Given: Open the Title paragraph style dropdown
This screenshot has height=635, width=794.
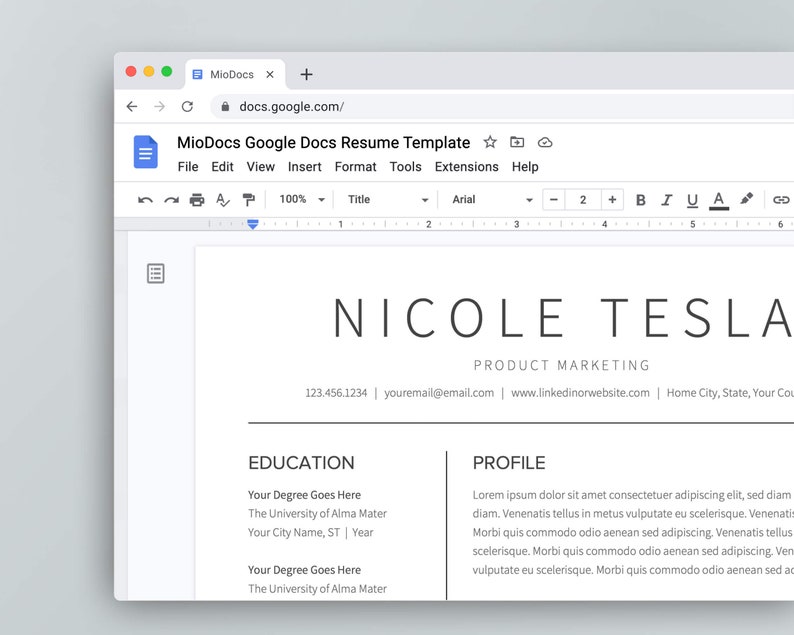Looking at the screenshot, I should click(388, 200).
